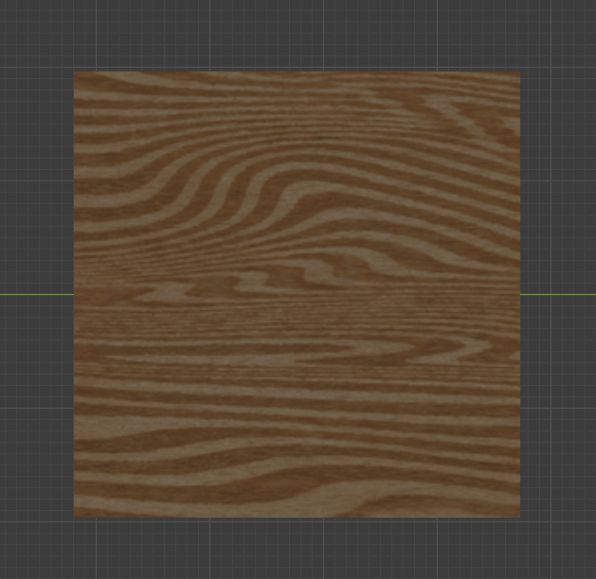The image size is (596, 579).
Task: Click the top-left corner of wood plane
Action: tap(74, 71)
